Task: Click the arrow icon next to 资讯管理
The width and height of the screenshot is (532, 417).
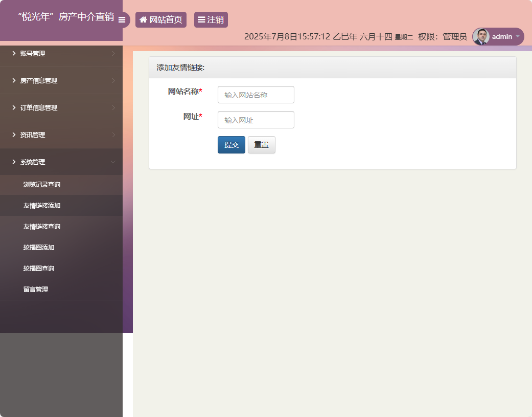Action: (114, 135)
